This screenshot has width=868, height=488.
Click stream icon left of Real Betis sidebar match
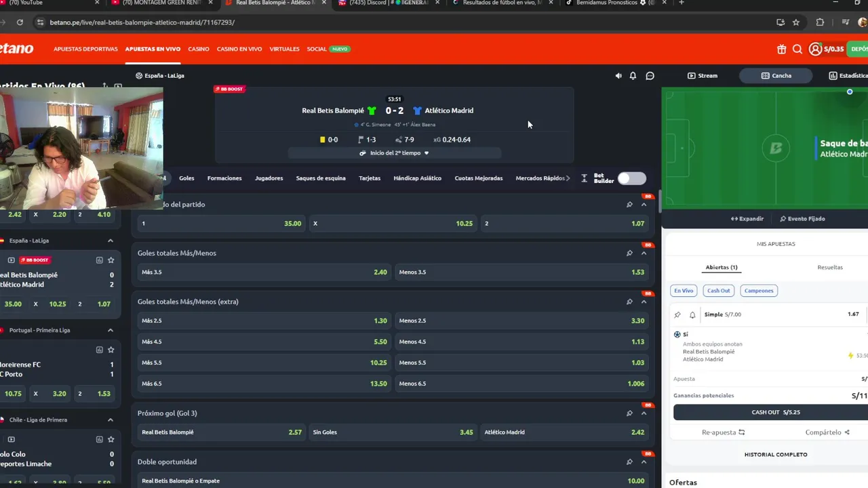(11, 260)
